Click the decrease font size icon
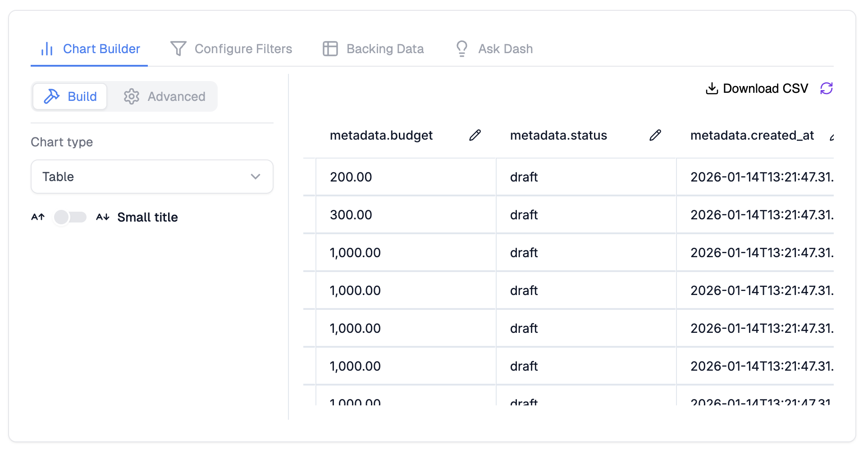 point(103,217)
